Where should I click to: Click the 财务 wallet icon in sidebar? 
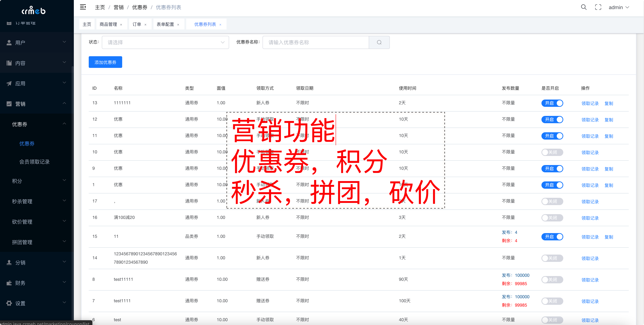[9, 283]
